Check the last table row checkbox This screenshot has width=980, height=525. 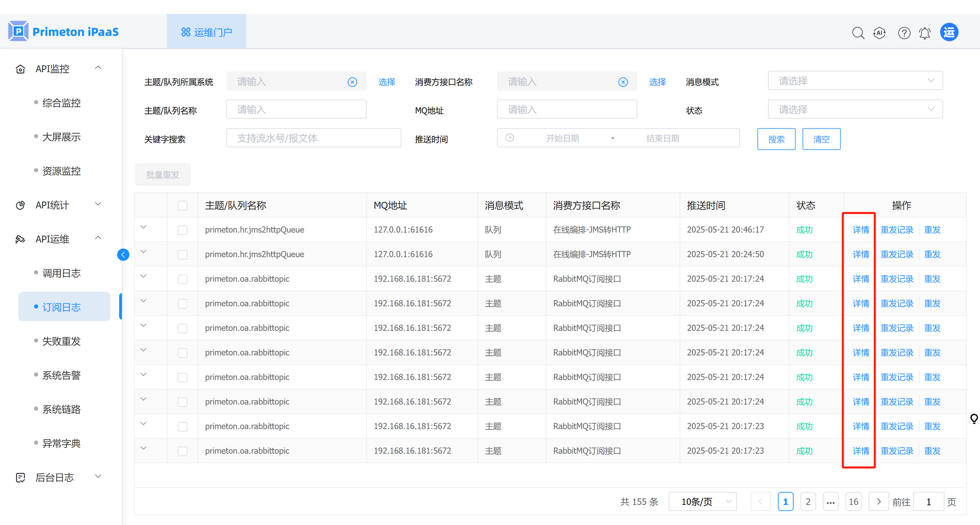182,451
